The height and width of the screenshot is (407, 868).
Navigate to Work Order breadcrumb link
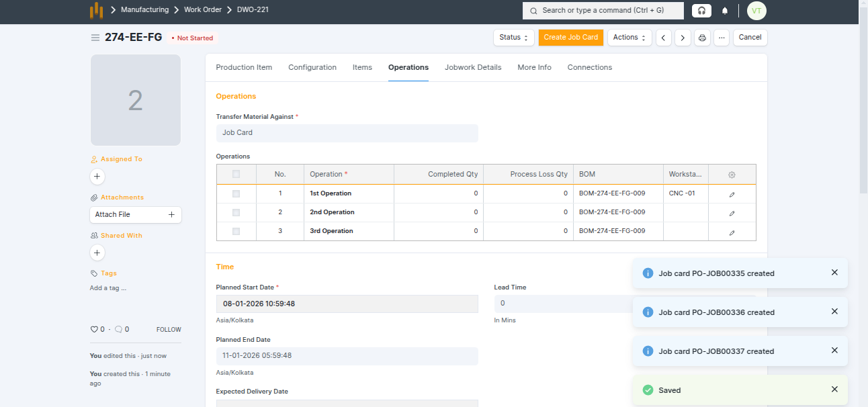202,10
